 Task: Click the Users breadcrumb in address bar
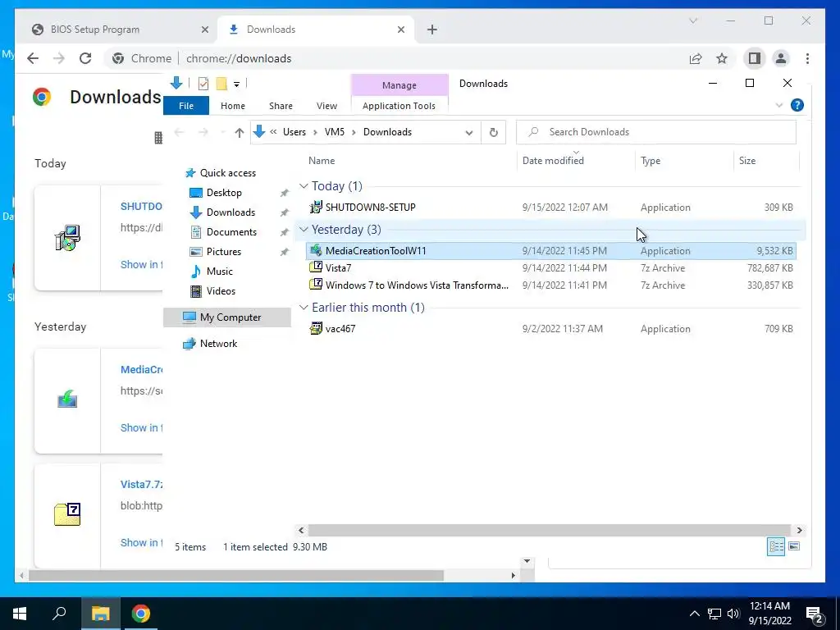click(x=294, y=132)
